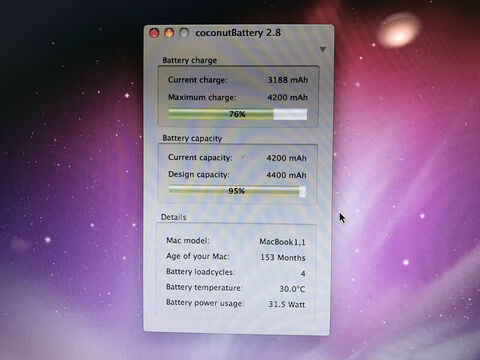The width and height of the screenshot is (480, 360).
Task: Click the 4400 mAh value
Action: [x=286, y=175]
